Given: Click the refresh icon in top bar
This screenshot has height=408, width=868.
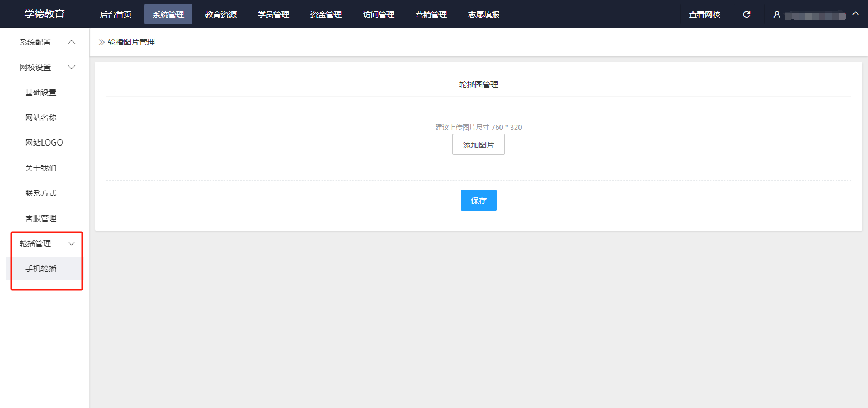Looking at the screenshot, I should coord(746,15).
